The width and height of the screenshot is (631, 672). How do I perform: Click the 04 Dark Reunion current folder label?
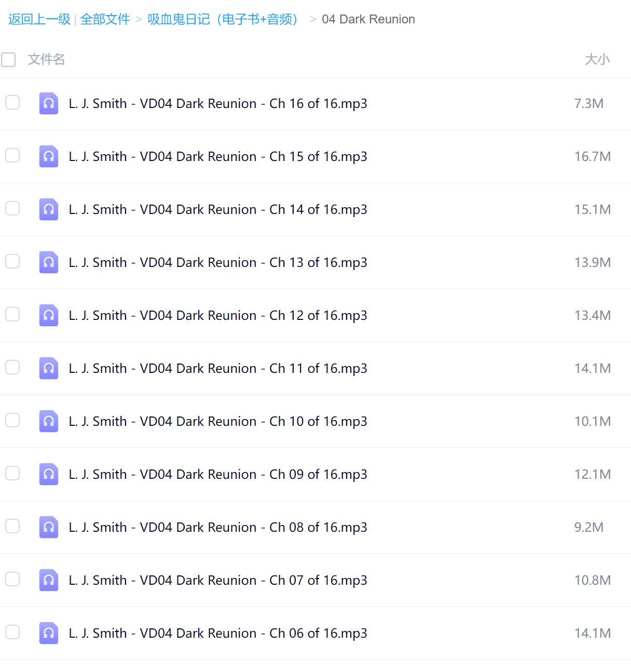(368, 19)
